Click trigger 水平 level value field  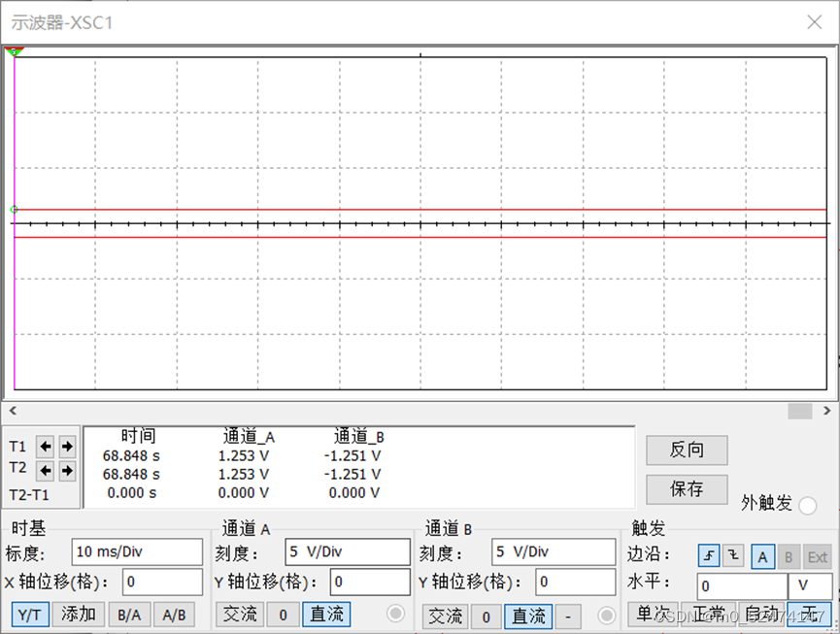(x=742, y=586)
